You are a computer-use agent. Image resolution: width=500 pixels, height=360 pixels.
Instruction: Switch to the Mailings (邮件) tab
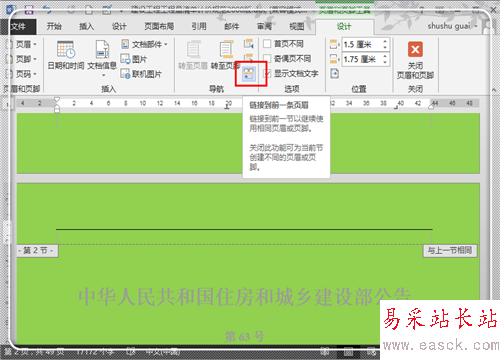click(232, 26)
